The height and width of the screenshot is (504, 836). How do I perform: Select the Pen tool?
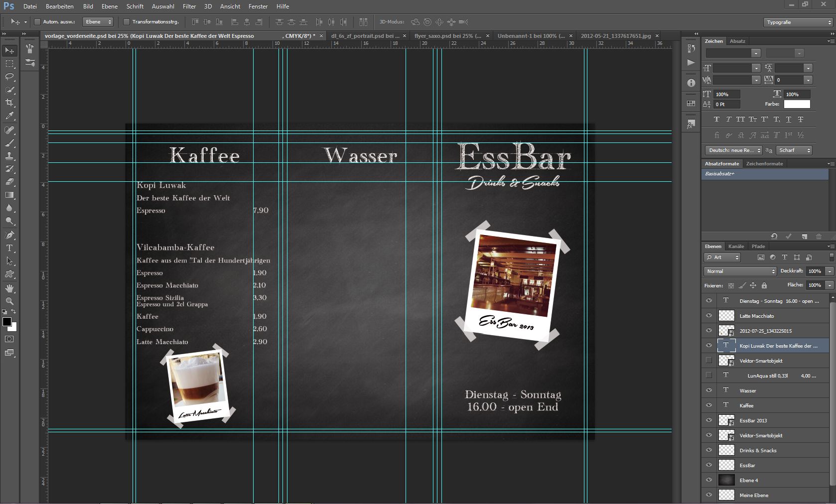click(x=9, y=235)
